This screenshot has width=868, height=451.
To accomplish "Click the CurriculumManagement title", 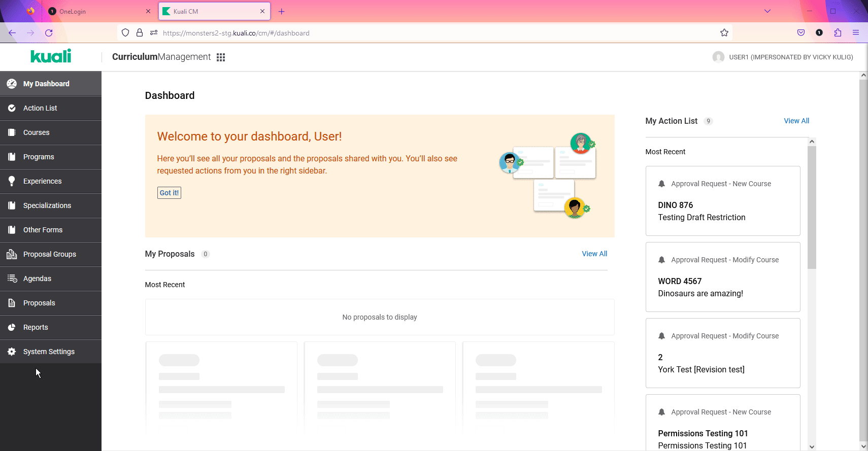I will (161, 57).
